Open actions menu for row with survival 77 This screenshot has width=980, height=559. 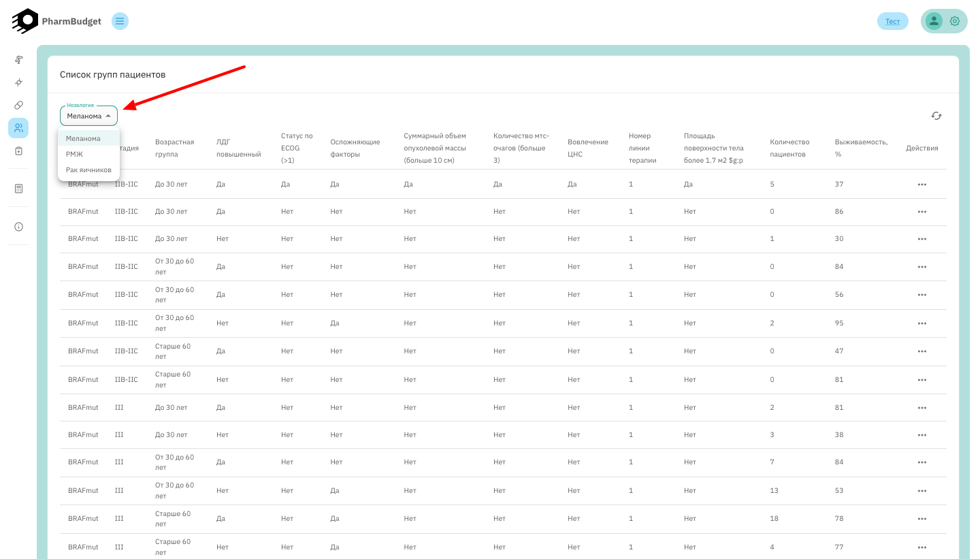click(922, 547)
